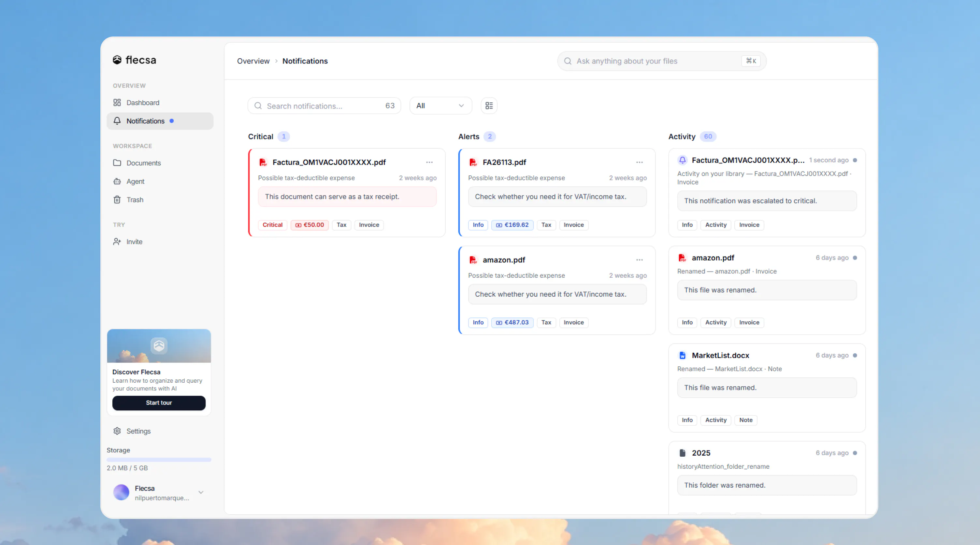Select the Agent robot icon

tap(117, 181)
